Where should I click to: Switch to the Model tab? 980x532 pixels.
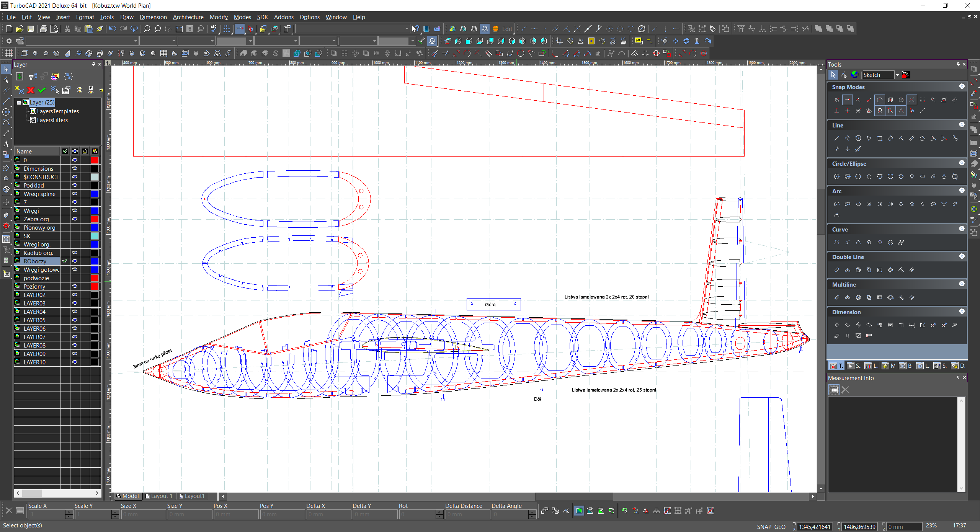[127, 496]
